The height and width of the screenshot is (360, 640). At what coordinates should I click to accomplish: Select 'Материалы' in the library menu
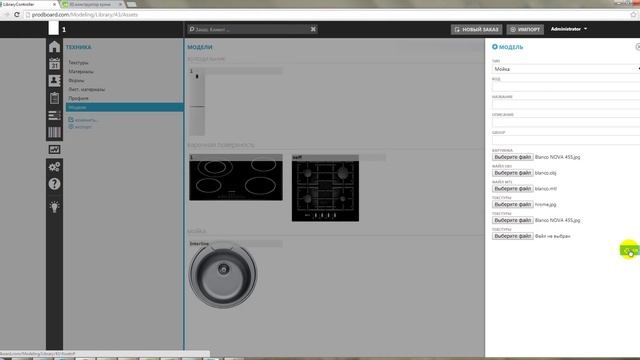pyautogui.click(x=81, y=71)
